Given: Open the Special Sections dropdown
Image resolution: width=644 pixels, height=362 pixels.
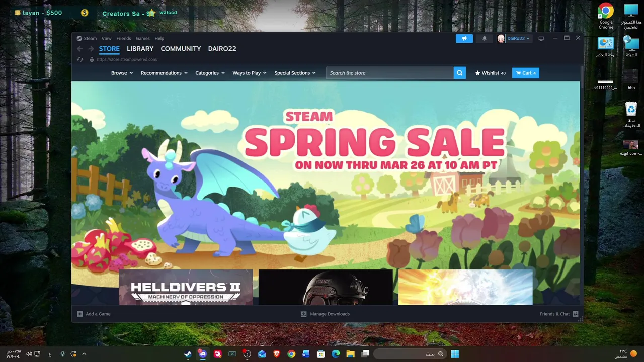Looking at the screenshot, I should point(295,73).
